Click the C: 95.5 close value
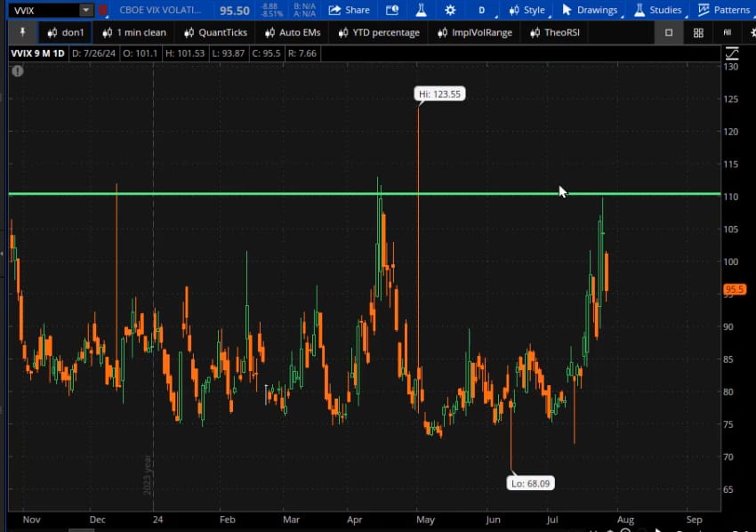This screenshot has height=532, width=756. coord(266,53)
